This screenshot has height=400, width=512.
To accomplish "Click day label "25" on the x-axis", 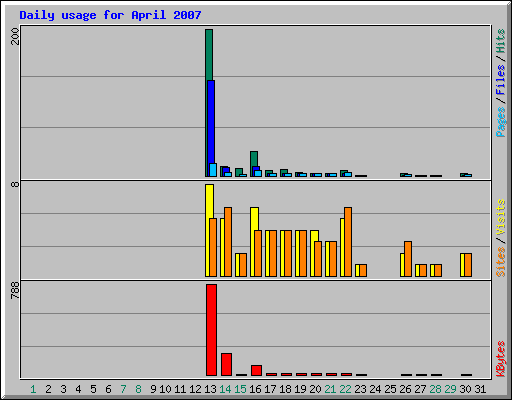I will 390,389.
